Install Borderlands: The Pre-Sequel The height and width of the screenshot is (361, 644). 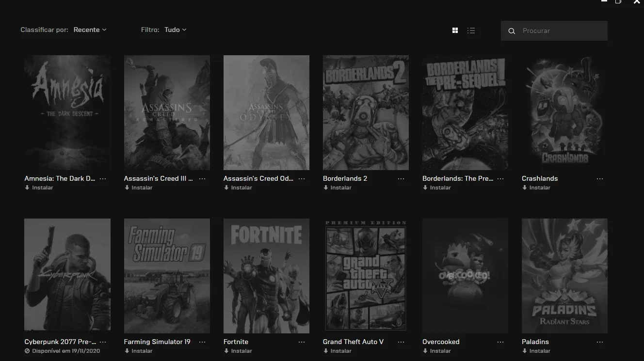tap(436, 188)
